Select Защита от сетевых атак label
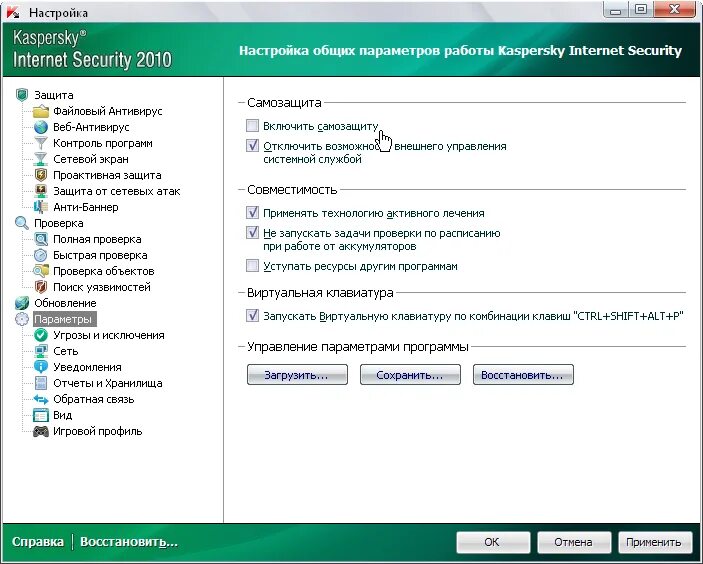 pyautogui.click(x=117, y=191)
